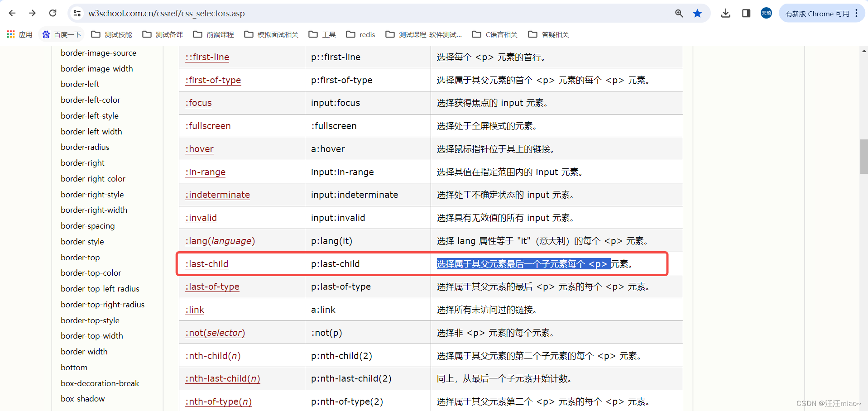Open the 前端课程 bookmark folder
This screenshot has height=411, width=868.
(213, 34)
